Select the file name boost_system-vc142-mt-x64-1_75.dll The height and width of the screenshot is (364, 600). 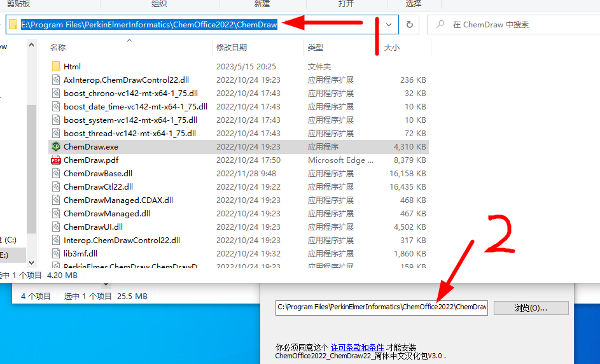coord(130,120)
